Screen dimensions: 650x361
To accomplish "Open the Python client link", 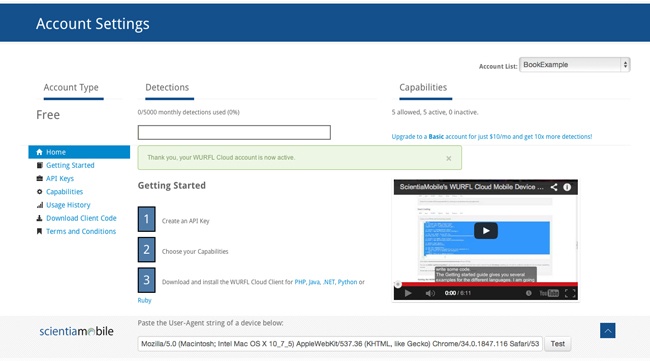I will [x=347, y=282].
